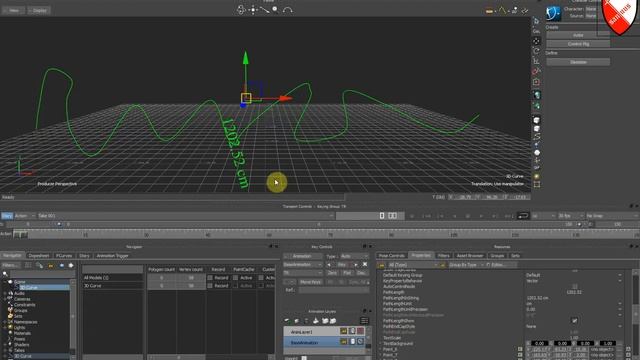
Task: Click the head-shaped icon in viewer sidebar
Action: pyautogui.click(x=537, y=95)
